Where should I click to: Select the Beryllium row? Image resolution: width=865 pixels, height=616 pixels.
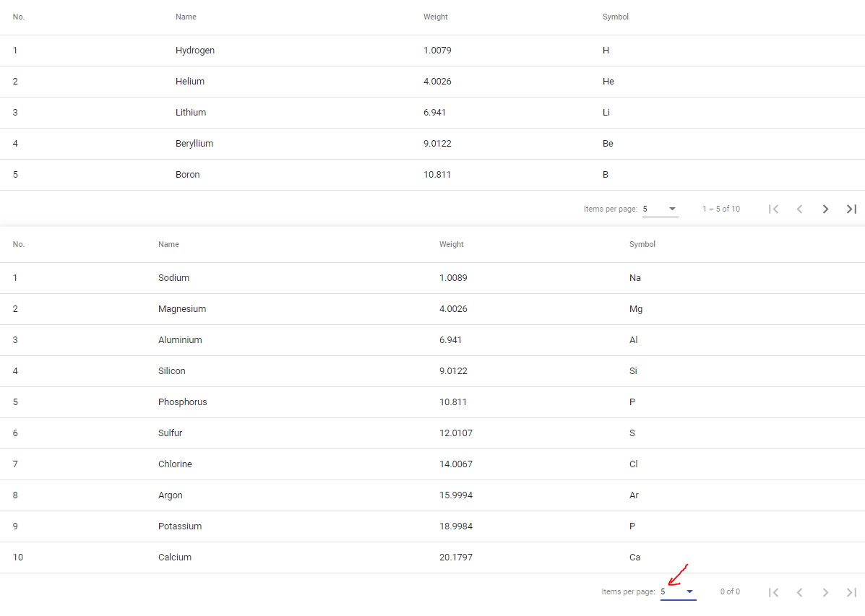coord(432,144)
